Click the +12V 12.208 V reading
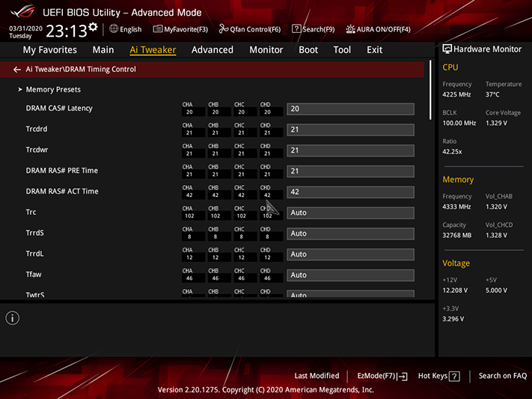 pyautogui.click(x=455, y=290)
